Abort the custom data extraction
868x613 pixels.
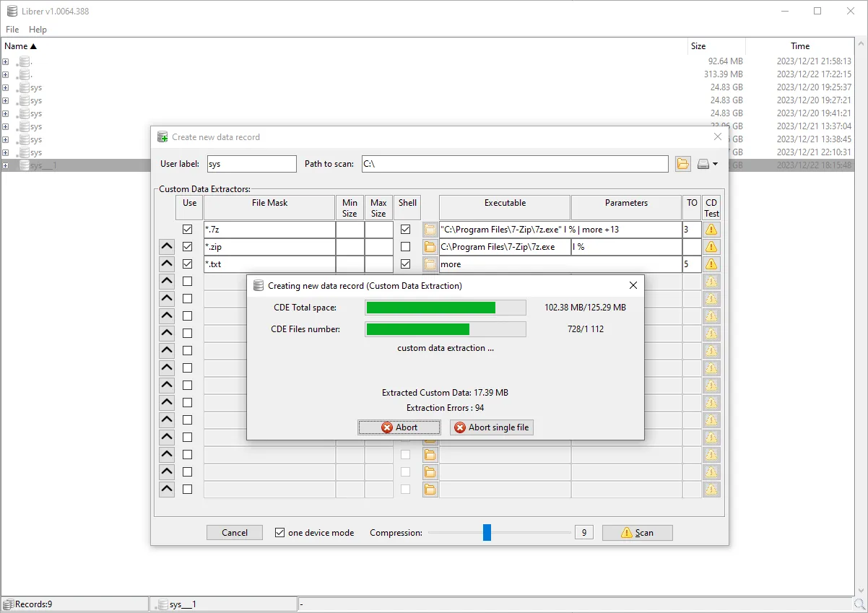click(x=399, y=427)
